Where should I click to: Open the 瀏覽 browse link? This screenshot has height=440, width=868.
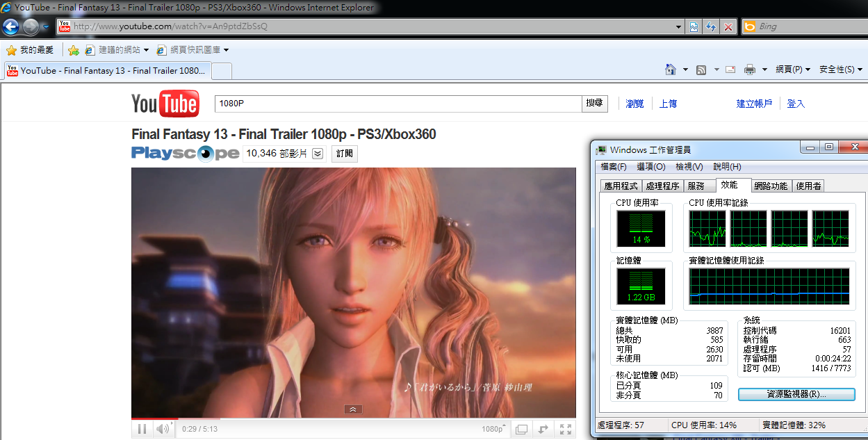[x=634, y=104]
